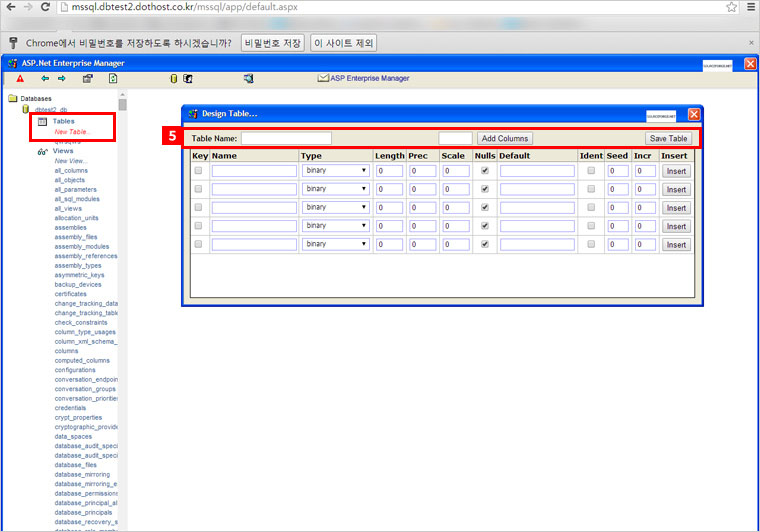Select New Table... in the sidebar tree
The image size is (760, 532).
point(71,131)
